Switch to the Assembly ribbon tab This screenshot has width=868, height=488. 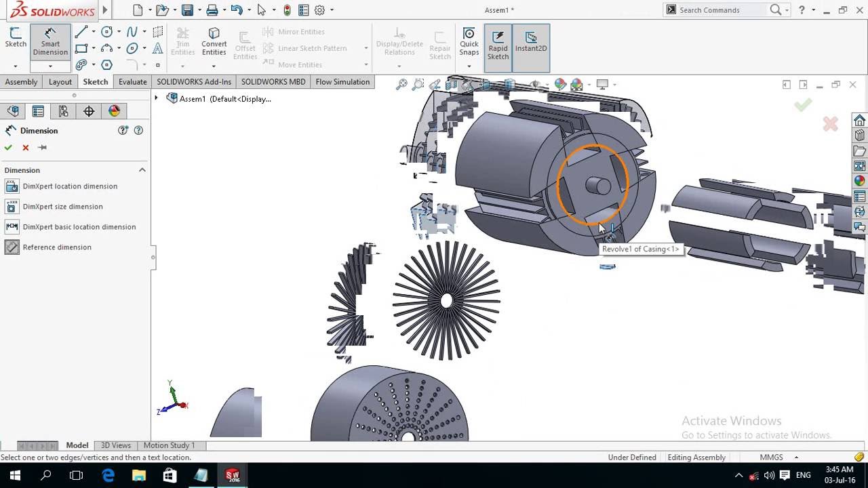(x=21, y=82)
